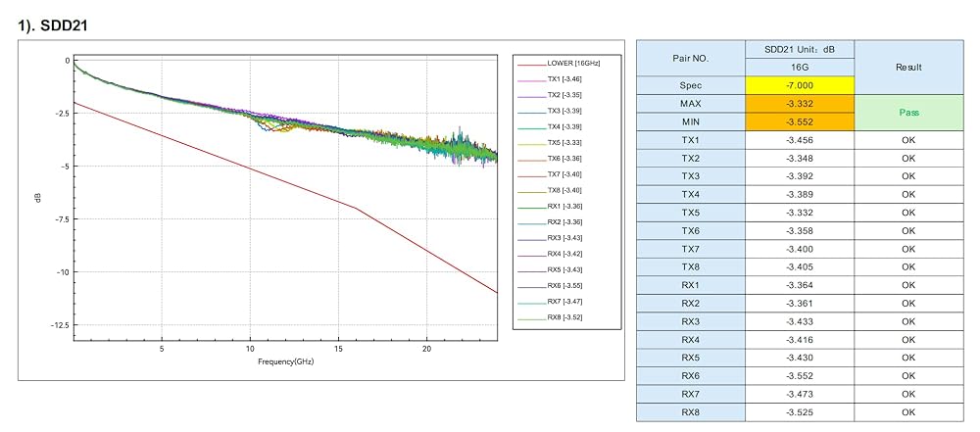This screenshot has height=432, width=980.
Task: Click the RX5 value -3.430
Action: pyautogui.click(x=800, y=358)
